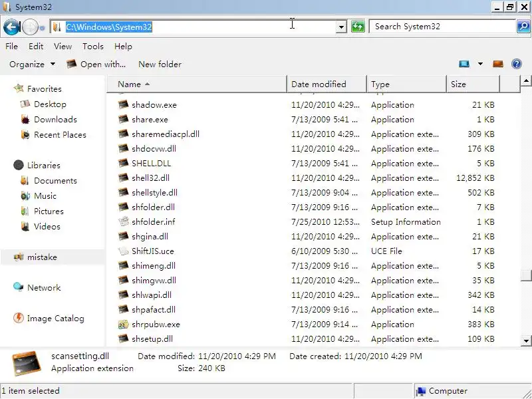
Task: Sort by the Type column header
Action: 406,84
